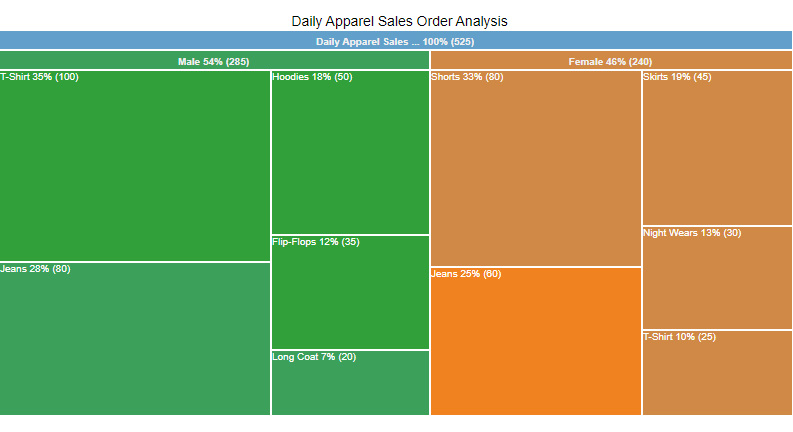Screen dimensions: 793x432
Task: Click the chart title Daily Apparel Sales Order Analysis
Action: (x=399, y=21)
